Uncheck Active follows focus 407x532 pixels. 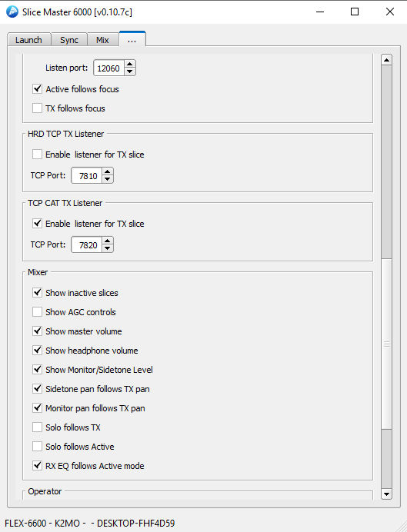coord(37,89)
